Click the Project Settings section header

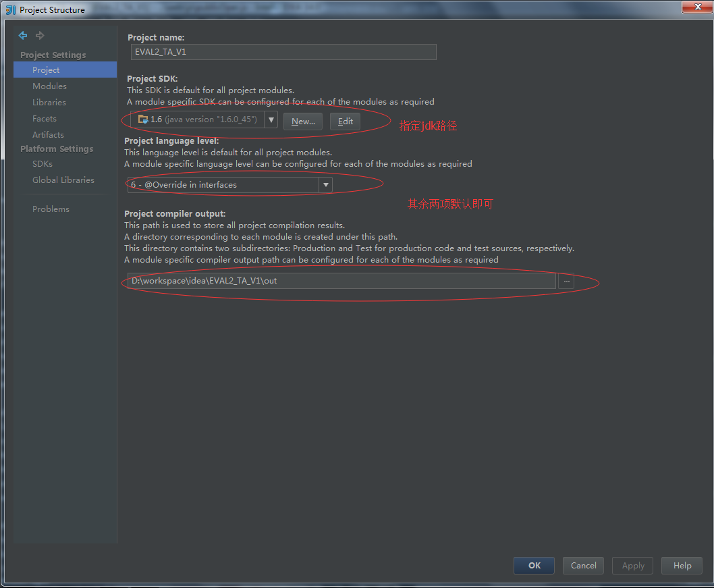click(53, 55)
